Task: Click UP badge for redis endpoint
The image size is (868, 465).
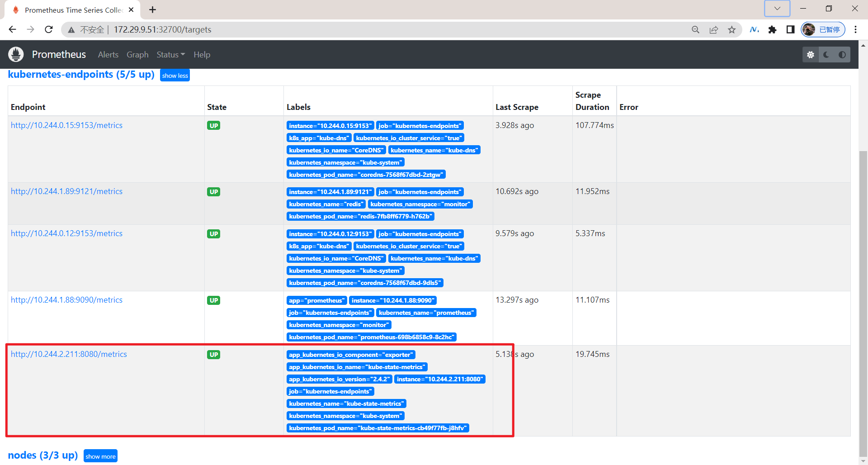Action: (x=214, y=192)
